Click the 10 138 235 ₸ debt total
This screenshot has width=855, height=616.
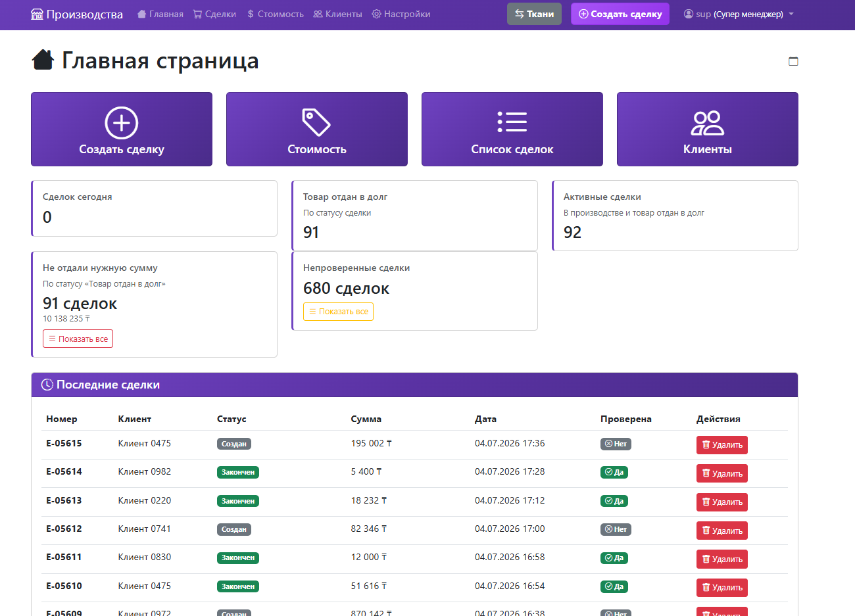coord(66,319)
